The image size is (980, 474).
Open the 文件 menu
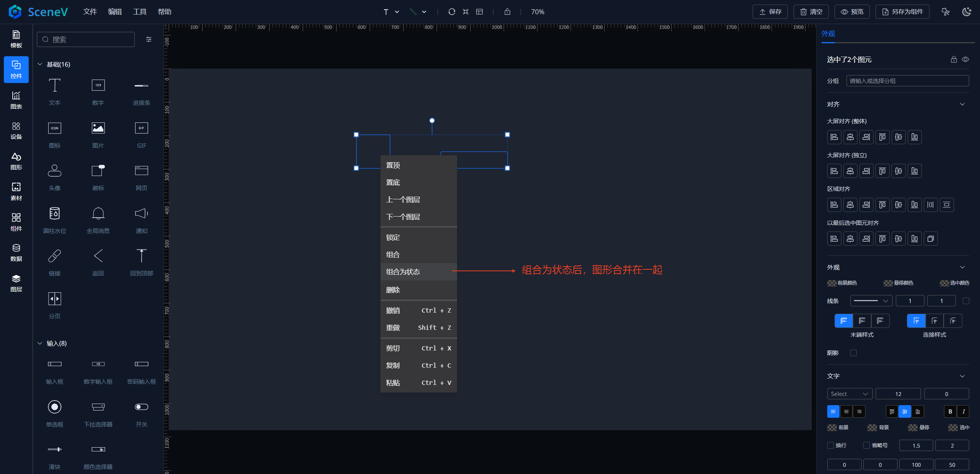(90, 12)
